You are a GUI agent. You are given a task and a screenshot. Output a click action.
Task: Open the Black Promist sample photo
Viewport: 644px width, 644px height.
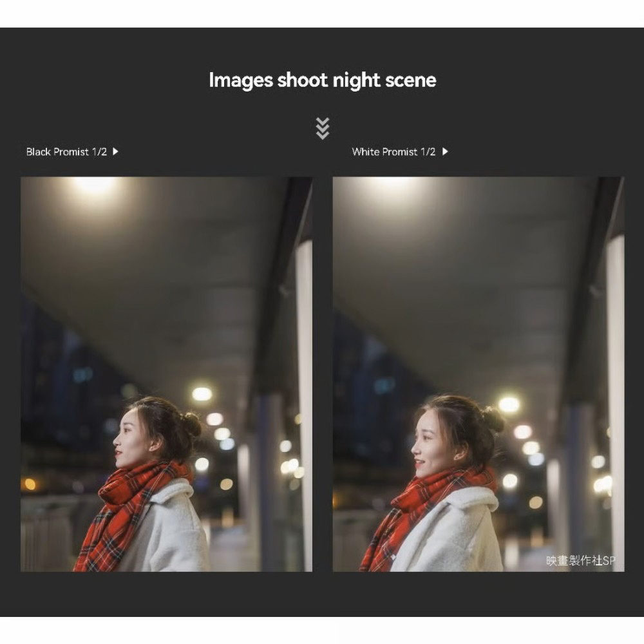[166, 374]
